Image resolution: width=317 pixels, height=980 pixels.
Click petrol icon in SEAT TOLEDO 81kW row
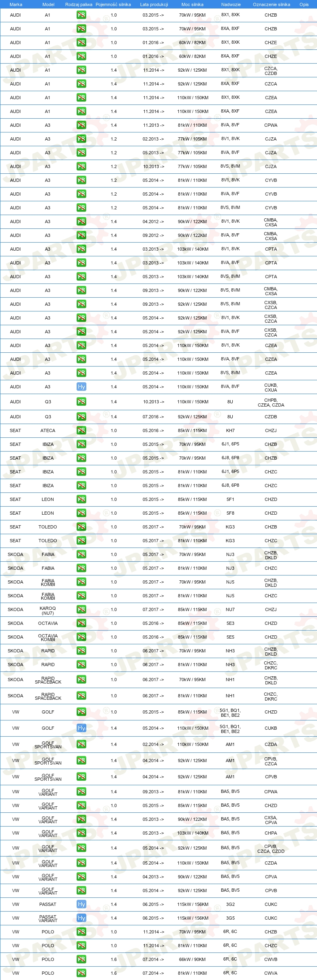tap(81, 541)
